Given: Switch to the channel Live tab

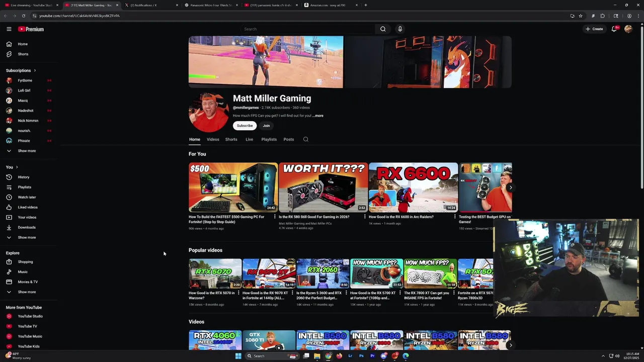Looking at the screenshot, I should click(249, 139).
